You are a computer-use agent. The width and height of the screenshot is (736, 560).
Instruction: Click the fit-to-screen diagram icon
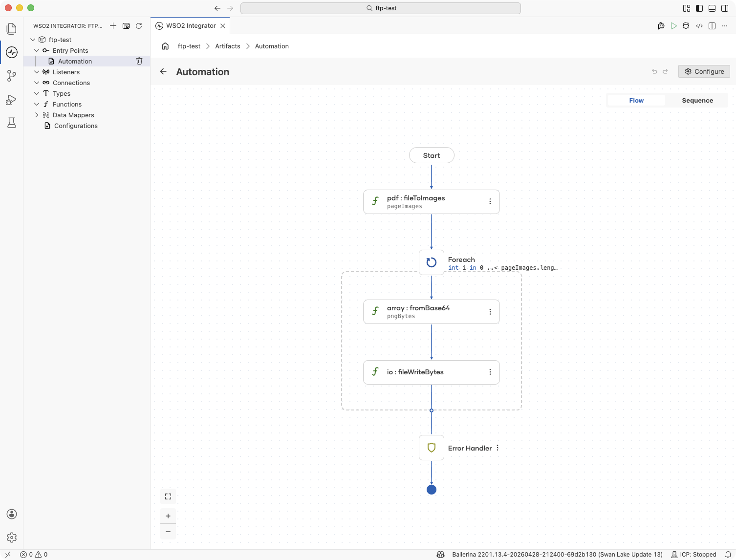[x=168, y=496]
